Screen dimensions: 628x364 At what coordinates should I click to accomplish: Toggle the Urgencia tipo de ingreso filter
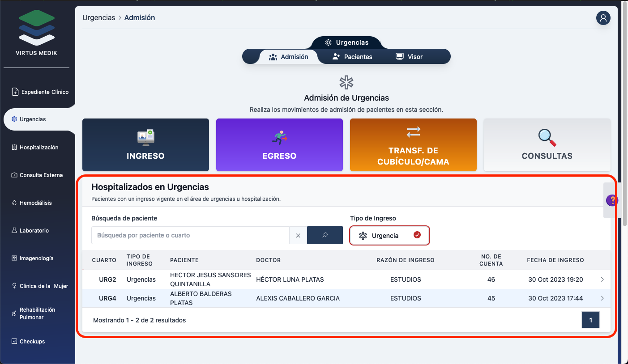point(389,235)
